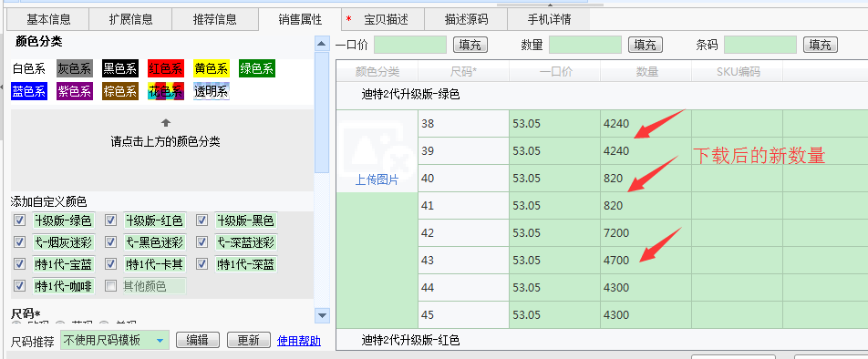This screenshot has width=868, height=359.
Task: Click the 尺码* column header
Action: (x=464, y=71)
